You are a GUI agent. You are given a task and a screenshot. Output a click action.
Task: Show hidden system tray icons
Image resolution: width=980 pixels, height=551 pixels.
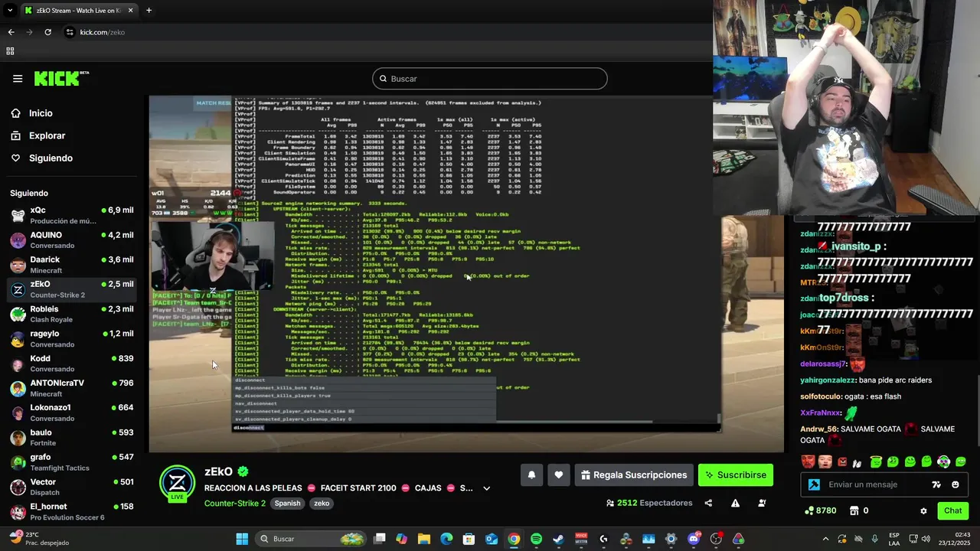click(825, 539)
